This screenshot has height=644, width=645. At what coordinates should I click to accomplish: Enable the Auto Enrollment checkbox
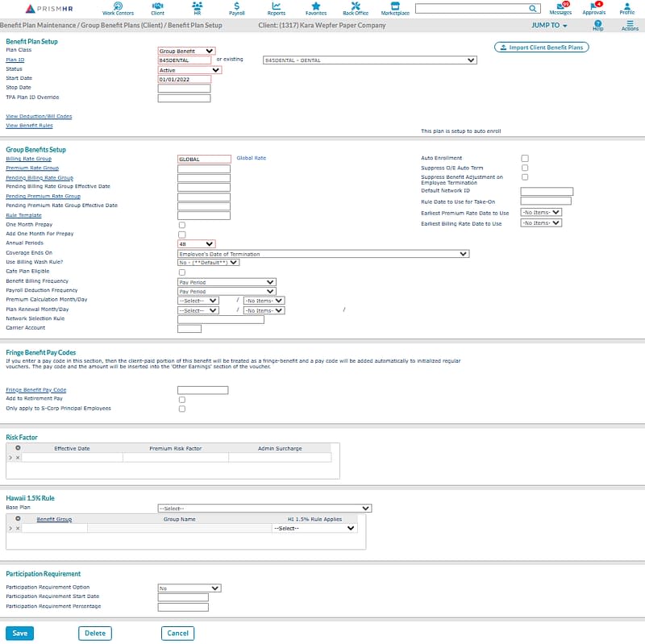pos(525,159)
